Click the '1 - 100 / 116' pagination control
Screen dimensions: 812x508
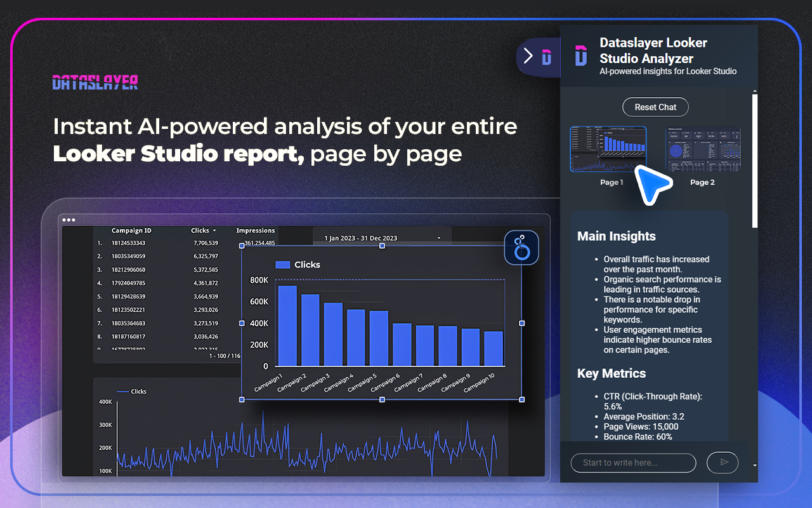point(225,356)
